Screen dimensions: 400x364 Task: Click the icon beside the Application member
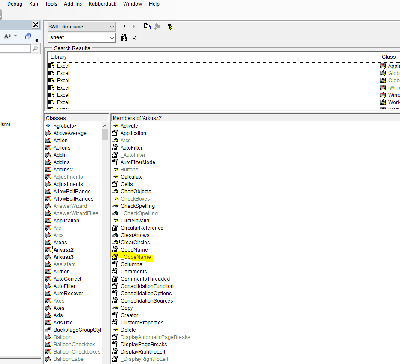115,133
